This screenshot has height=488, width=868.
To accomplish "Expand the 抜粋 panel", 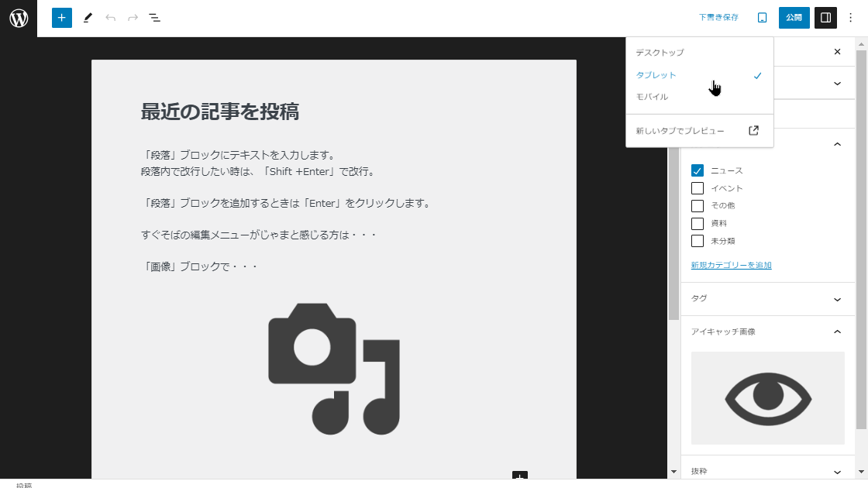I will 837,472.
